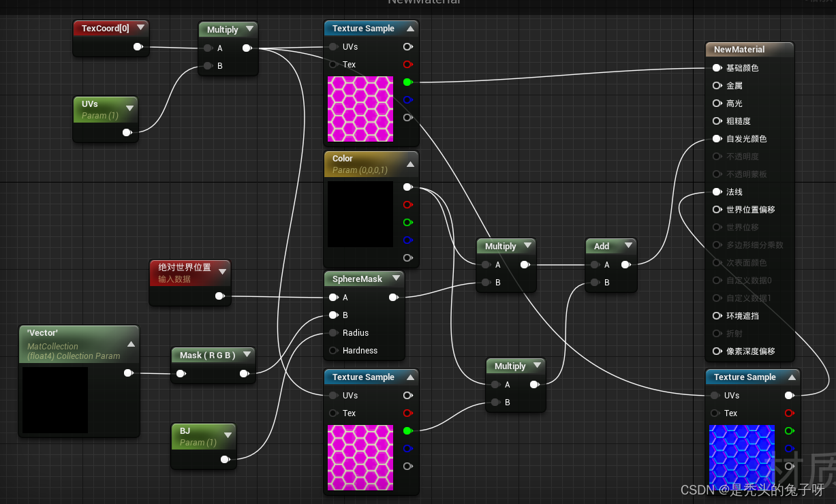Expand the TexCoord[0] node dropdown arrow
The image size is (836, 504).
coord(141,28)
